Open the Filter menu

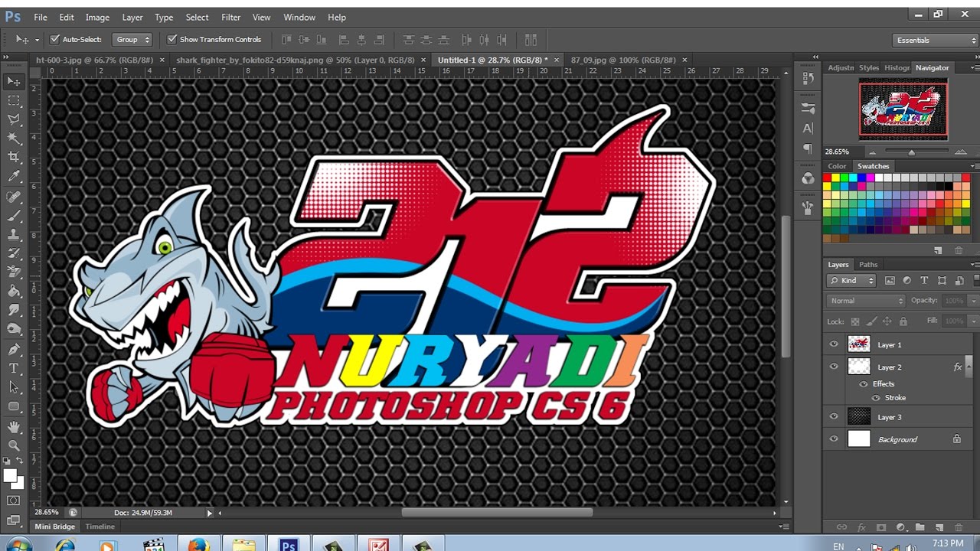coord(230,17)
